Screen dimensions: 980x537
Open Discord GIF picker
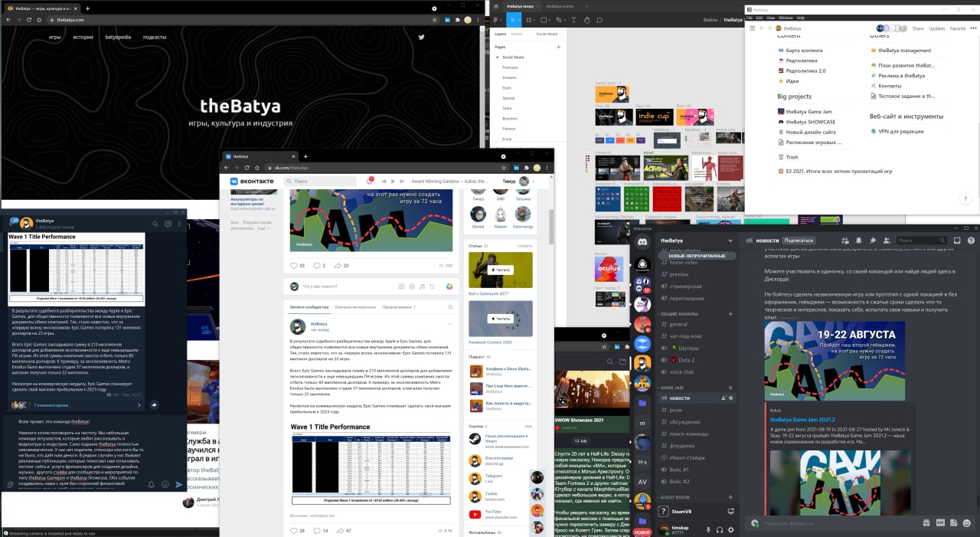pos(940,522)
